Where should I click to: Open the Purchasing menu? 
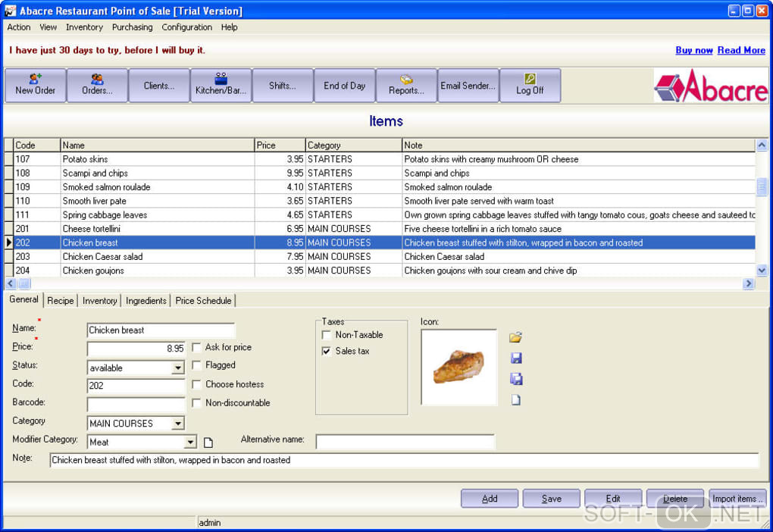(x=132, y=27)
